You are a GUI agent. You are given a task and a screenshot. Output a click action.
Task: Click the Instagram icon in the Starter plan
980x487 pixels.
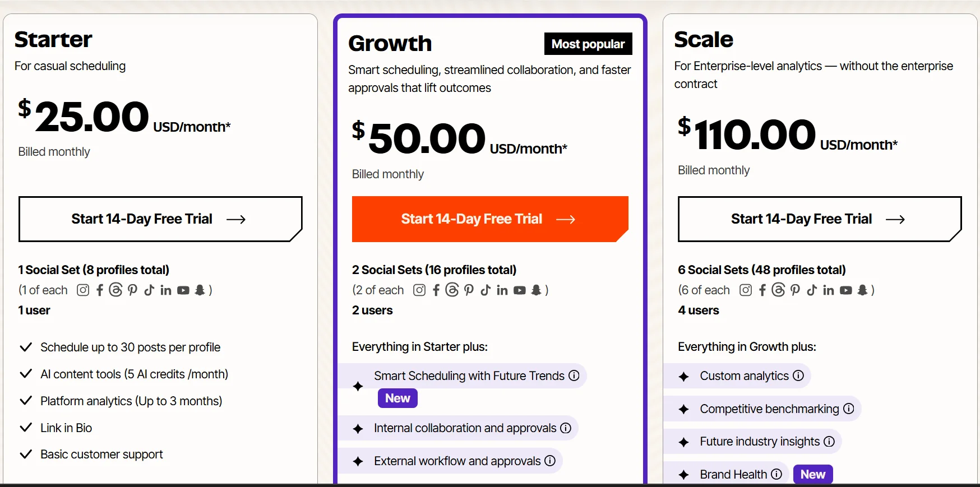pyautogui.click(x=83, y=290)
